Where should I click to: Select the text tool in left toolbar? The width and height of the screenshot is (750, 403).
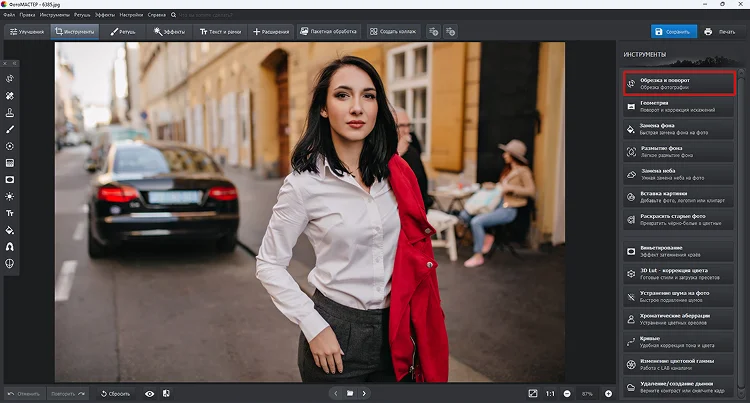click(x=10, y=213)
